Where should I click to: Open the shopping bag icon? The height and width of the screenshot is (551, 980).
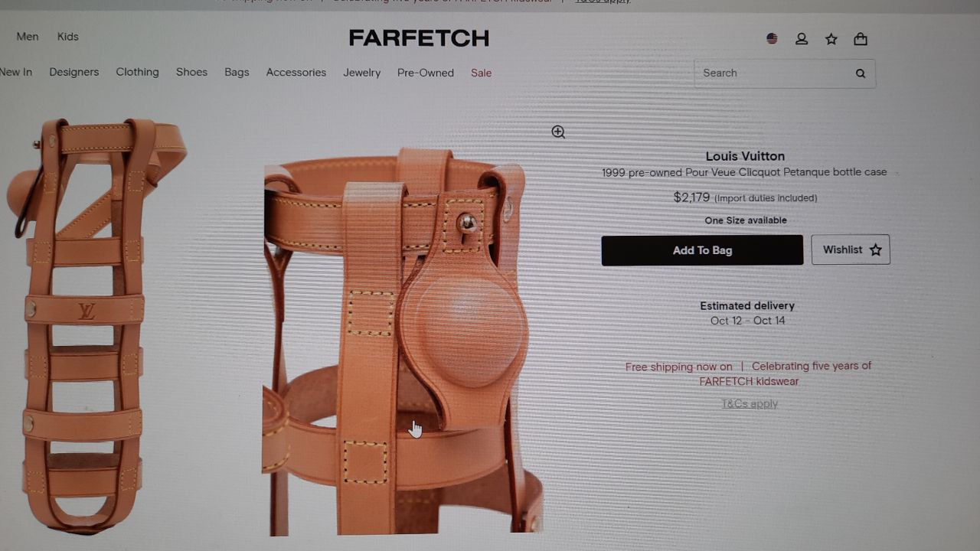(x=861, y=39)
